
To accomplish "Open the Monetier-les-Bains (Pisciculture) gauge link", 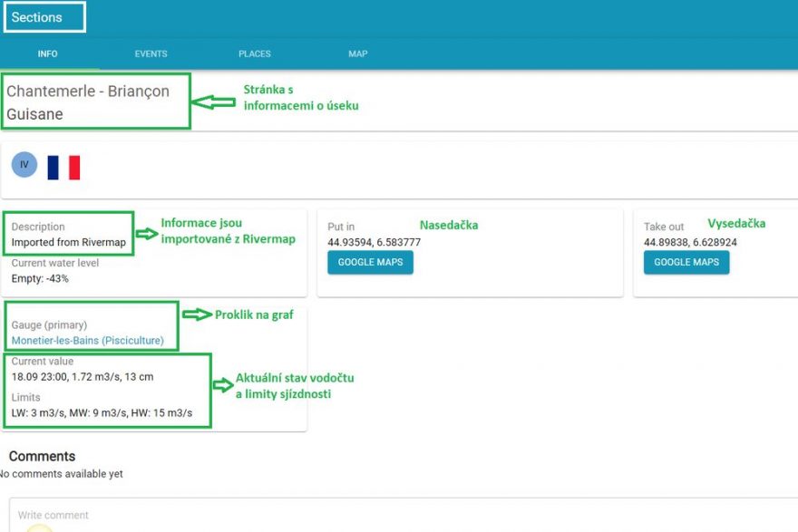I will click(88, 341).
